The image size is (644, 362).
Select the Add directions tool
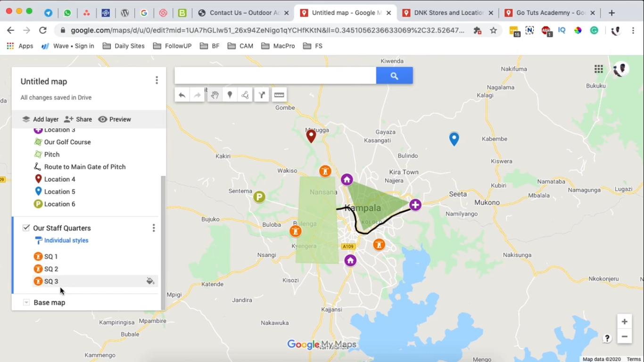pyautogui.click(x=262, y=95)
